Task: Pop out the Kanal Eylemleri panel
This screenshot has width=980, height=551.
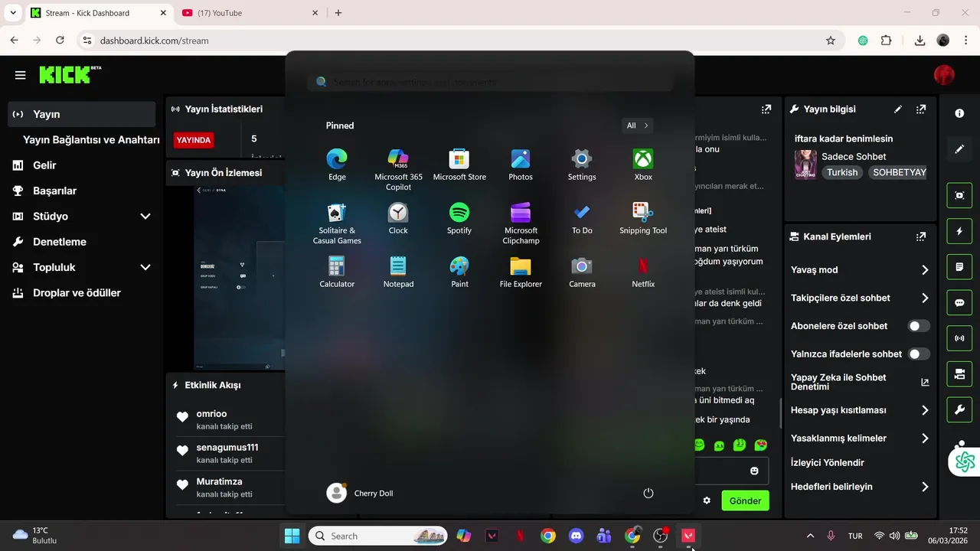Action: [921, 236]
